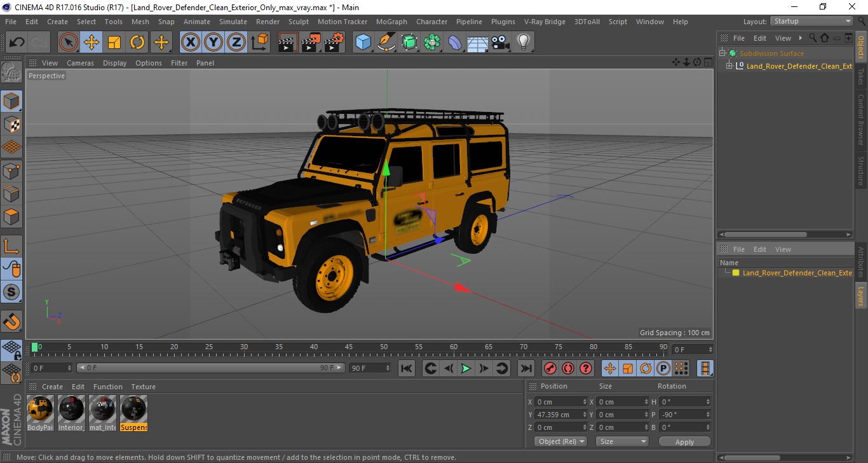
Task: Add a Camera object
Action: click(x=501, y=43)
